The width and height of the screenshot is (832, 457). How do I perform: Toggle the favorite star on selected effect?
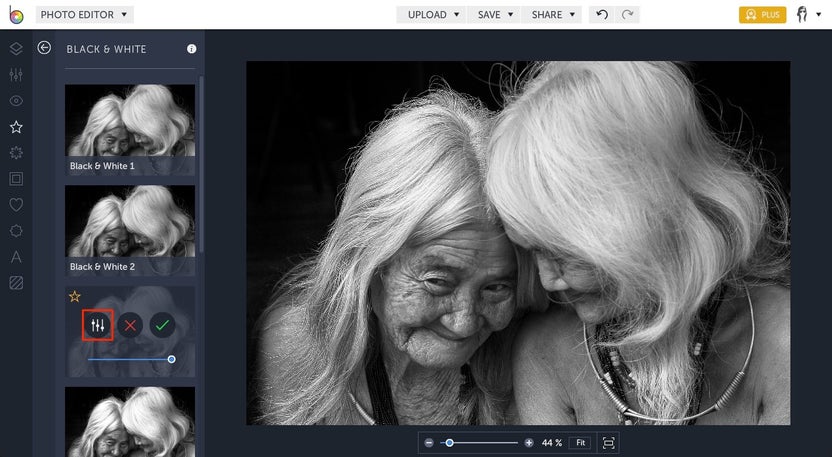pyautogui.click(x=74, y=296)
